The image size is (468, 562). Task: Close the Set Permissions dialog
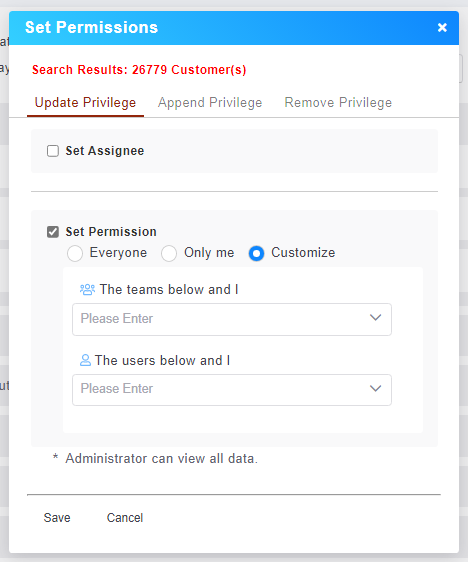click(442, 27)
